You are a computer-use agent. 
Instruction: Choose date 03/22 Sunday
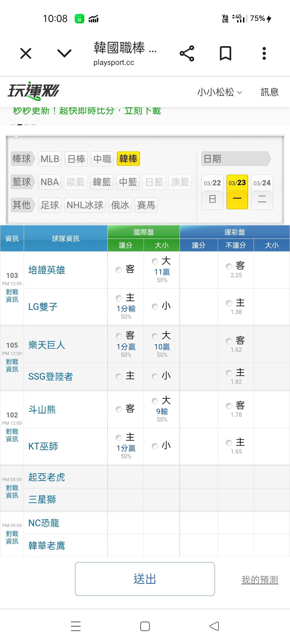(212, 192)
